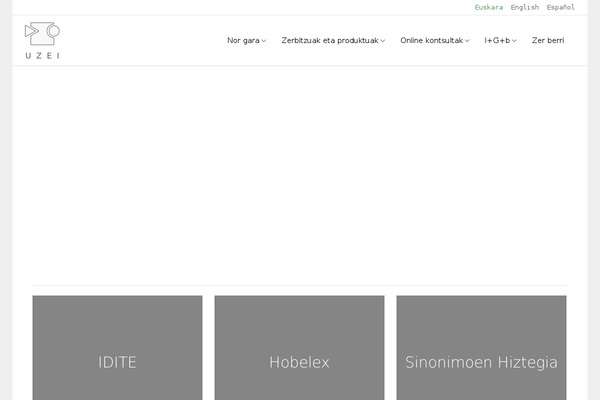Switch language to Español
The height and width of the screenshot is (400, 600).
click(x=560, y=7)
